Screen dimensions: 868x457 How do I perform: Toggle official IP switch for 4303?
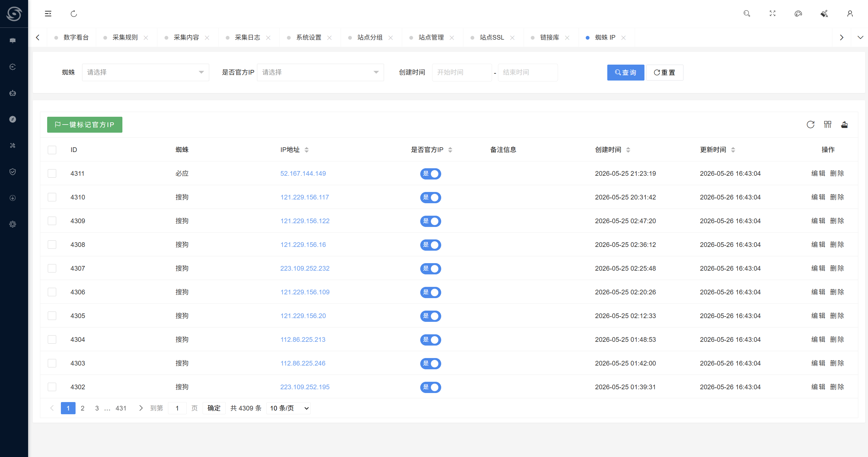click(x=430, y=363)
